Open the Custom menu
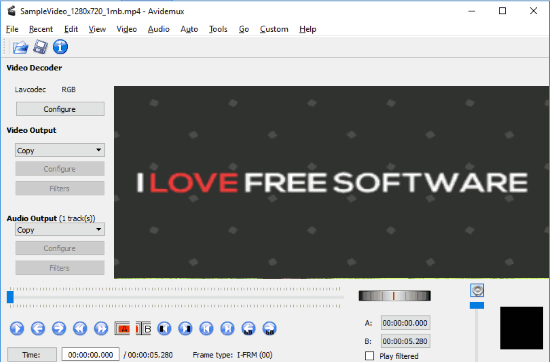 [274, 29]
